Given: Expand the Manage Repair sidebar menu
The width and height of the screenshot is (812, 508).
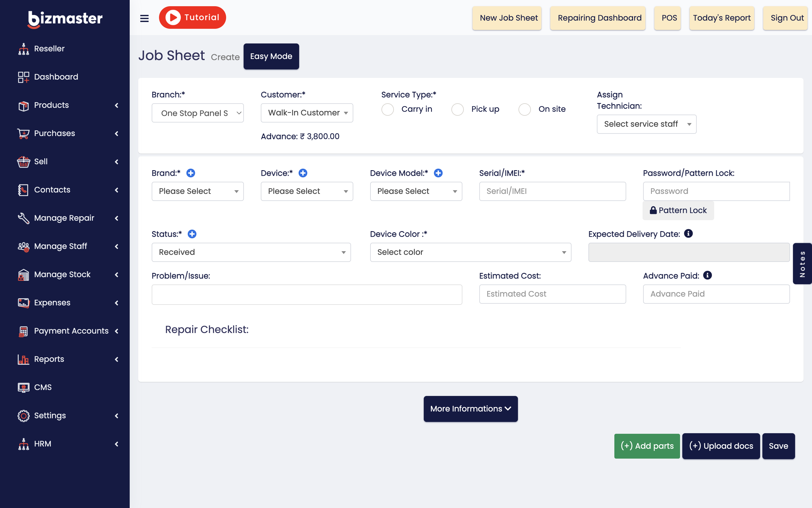Looking at the screenshot, I should (x=116, y=218).
